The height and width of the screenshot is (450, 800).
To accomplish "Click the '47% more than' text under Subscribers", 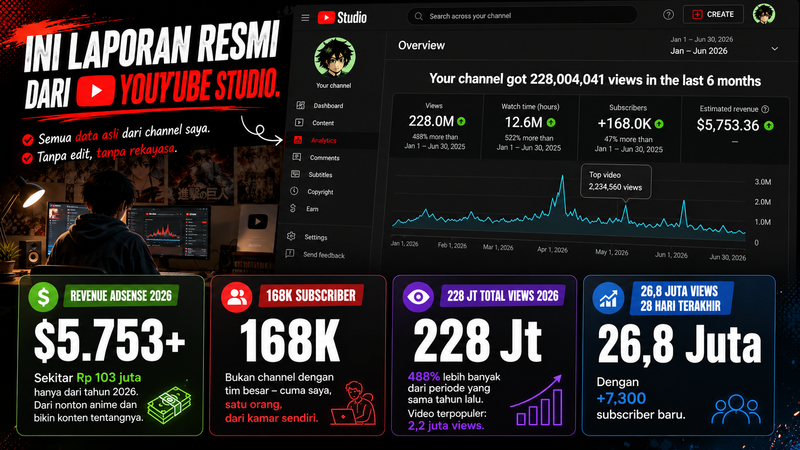I will (x=629, y=139).
